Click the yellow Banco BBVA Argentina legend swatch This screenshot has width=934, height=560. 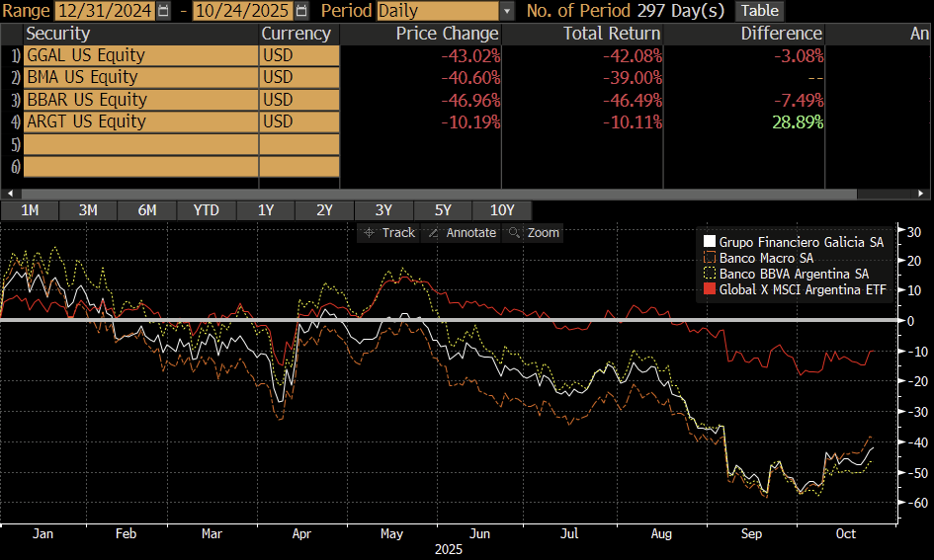pos(709,274)
